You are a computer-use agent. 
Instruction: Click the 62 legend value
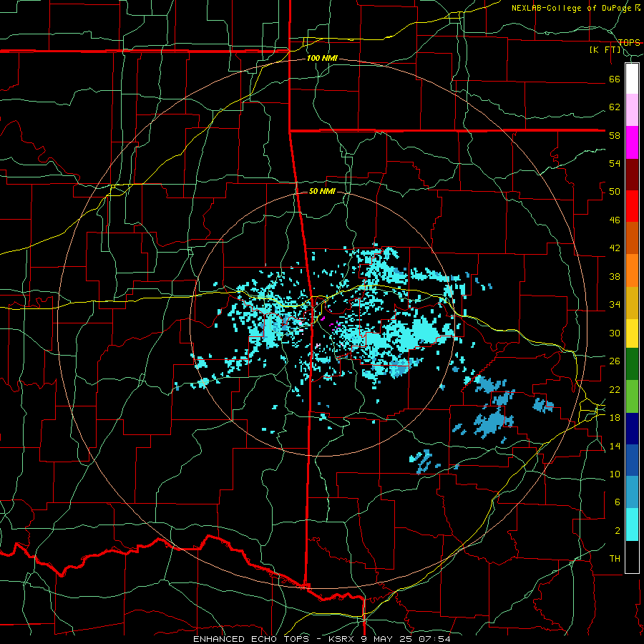click(615, 107)
